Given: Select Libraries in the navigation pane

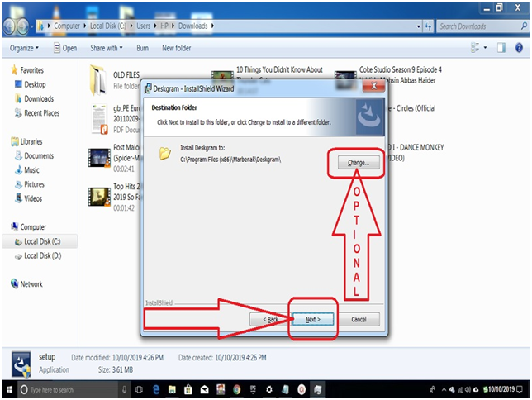Looking at the screenshot, I should pos(26,141).
